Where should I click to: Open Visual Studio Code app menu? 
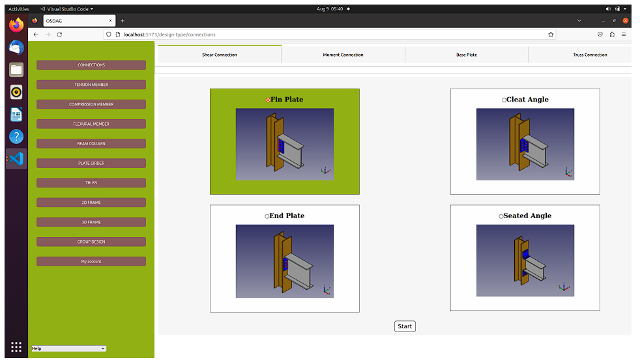(x=67, y=9)
